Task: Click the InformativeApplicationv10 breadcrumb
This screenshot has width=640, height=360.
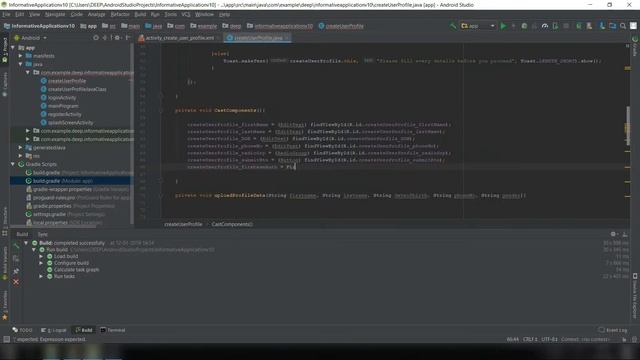Action: [39, 26]
